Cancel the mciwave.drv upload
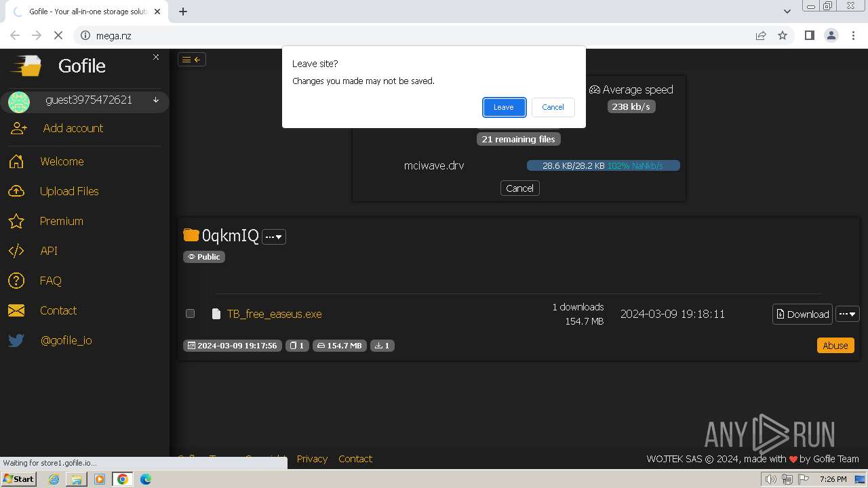Image resolution: width=868 pixels, height=488 pixels. pos(519,188)
